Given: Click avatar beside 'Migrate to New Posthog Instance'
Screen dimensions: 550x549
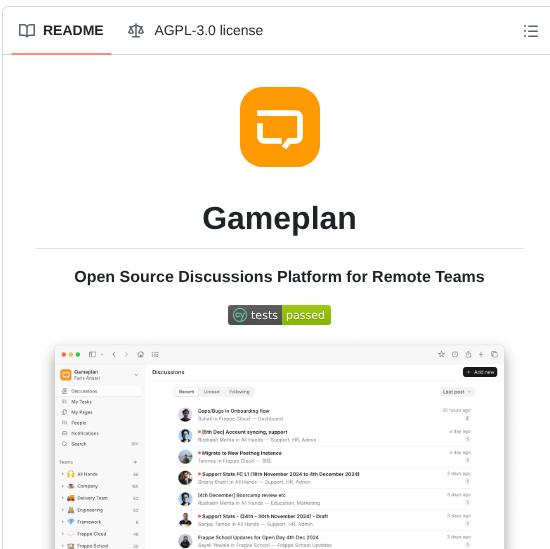Looking at the screenshot, I should [185, 457].
